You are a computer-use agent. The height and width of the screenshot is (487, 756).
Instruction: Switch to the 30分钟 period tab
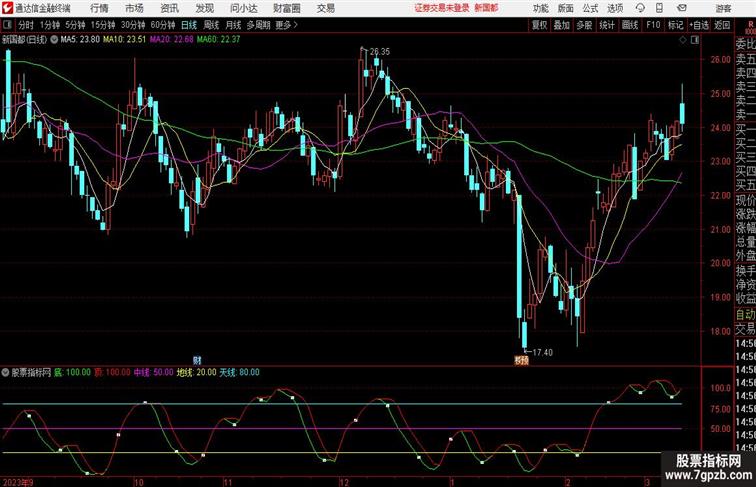[x=133, y=25]
